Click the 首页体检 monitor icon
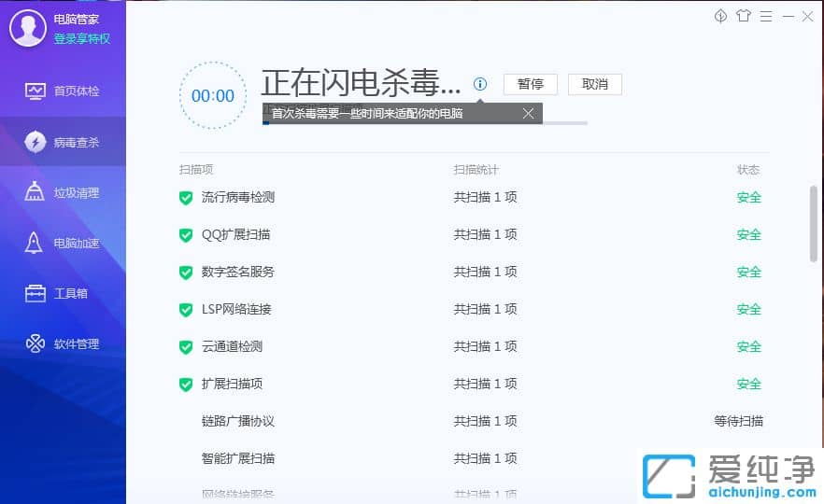 tap(36, 91)
